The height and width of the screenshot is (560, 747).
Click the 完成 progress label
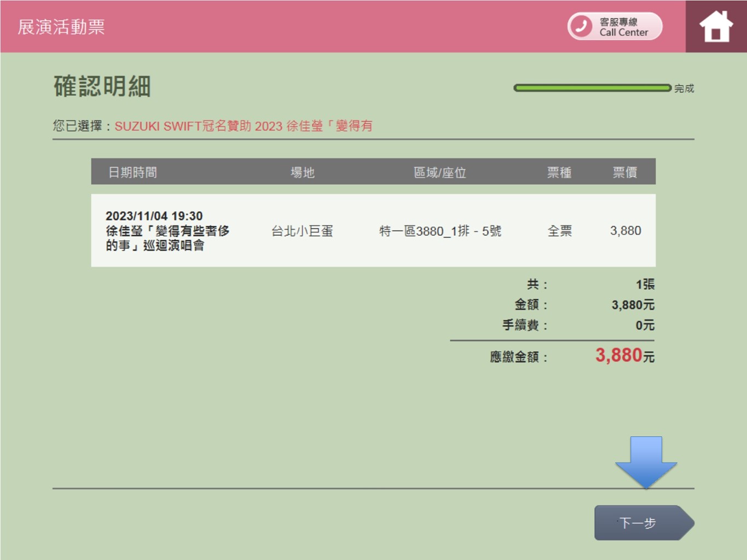click(x=684, y=89)
